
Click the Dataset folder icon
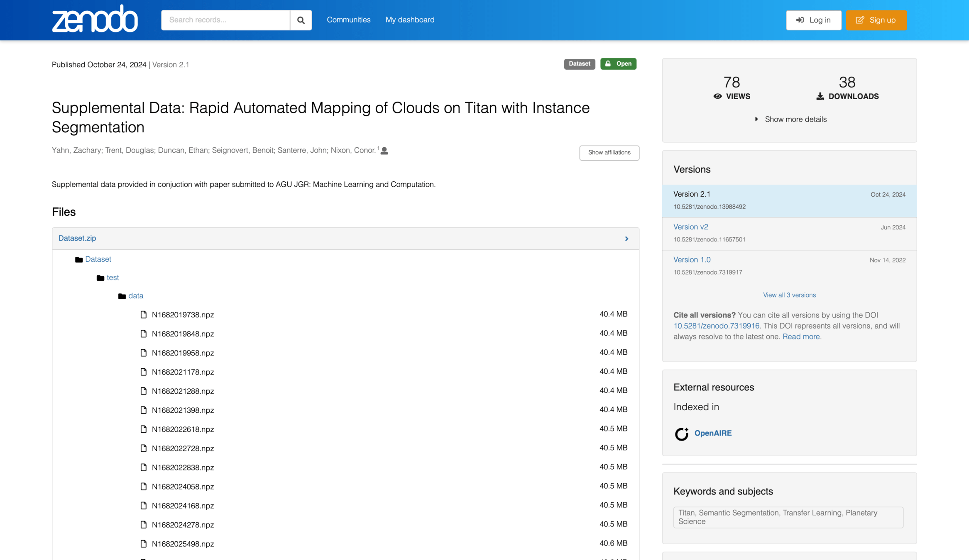point(79,260)
